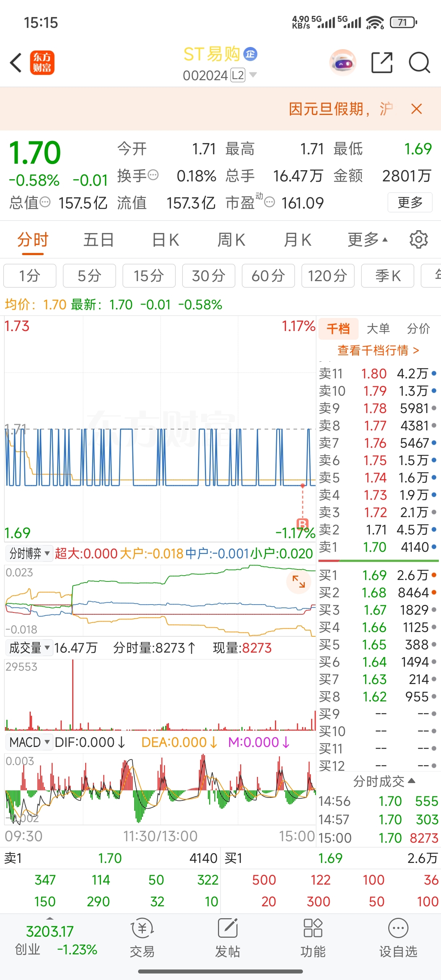Expand chart with the fullscreen arrows icon
The height and width of the screenshot is (980, 441).
pyautogui.click(x=299, y=581)
